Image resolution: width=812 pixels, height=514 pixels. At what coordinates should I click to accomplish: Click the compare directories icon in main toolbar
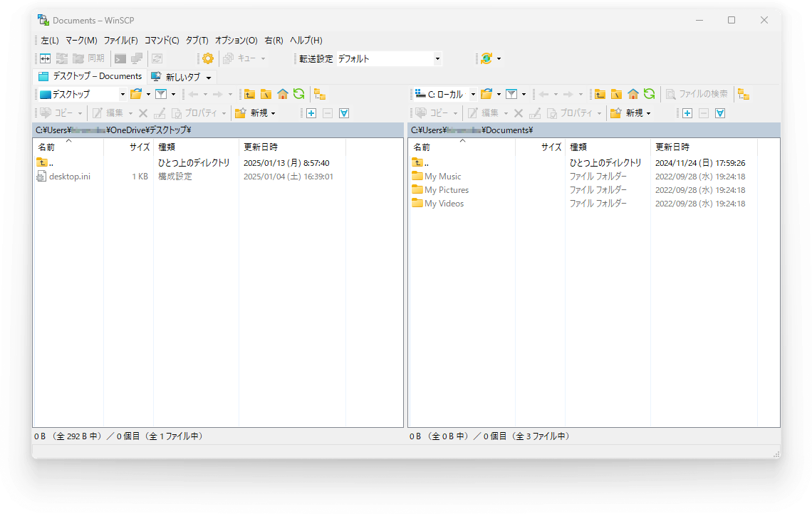46,58
